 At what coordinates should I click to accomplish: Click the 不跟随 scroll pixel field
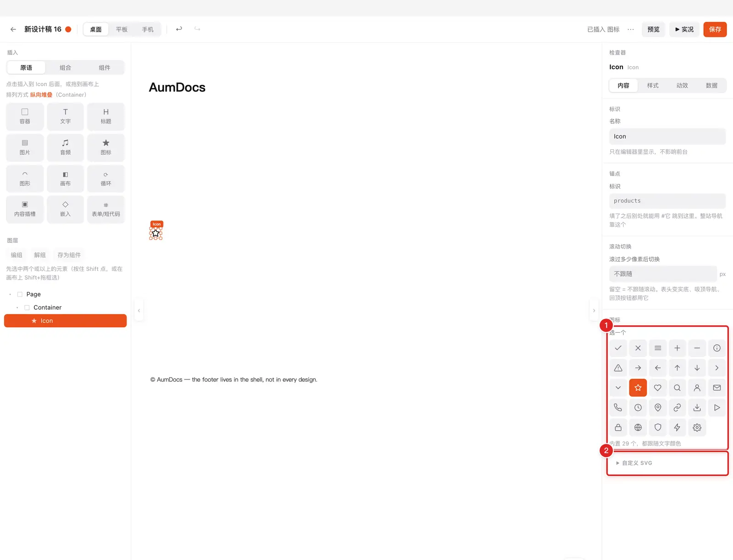click(663, 274)
